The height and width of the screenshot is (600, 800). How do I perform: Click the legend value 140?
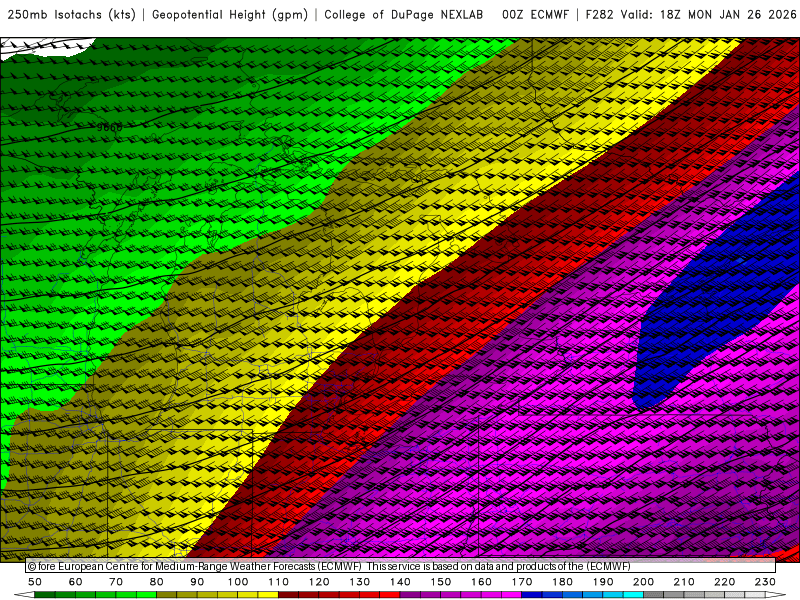(400, 582)
